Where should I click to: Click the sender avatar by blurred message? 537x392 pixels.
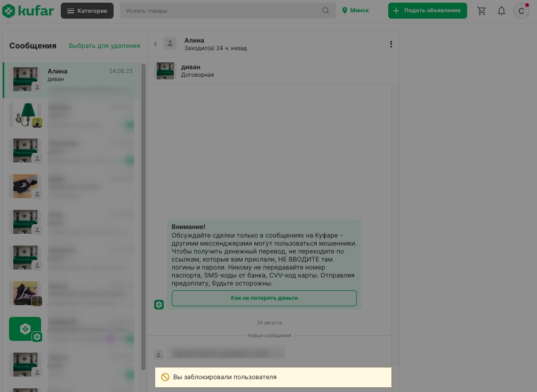(x=159, y=355)
